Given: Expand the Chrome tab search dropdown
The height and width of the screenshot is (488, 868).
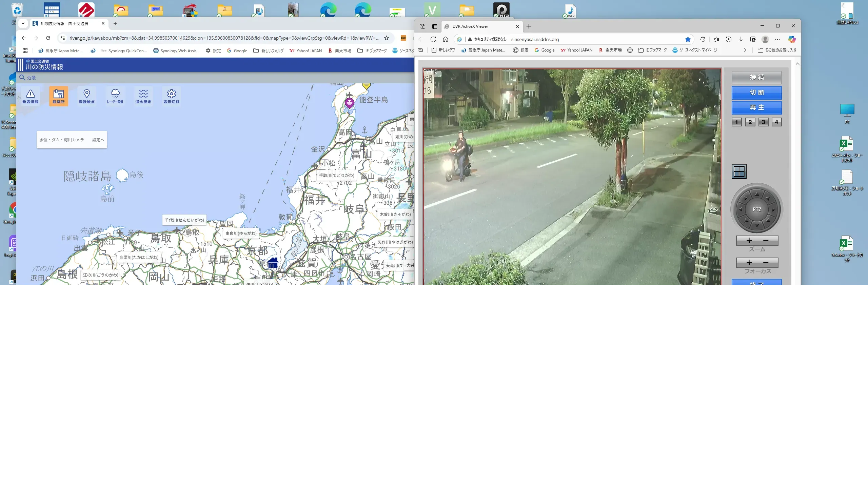Looking at the screenshot, I should click(x=23, y=23).
